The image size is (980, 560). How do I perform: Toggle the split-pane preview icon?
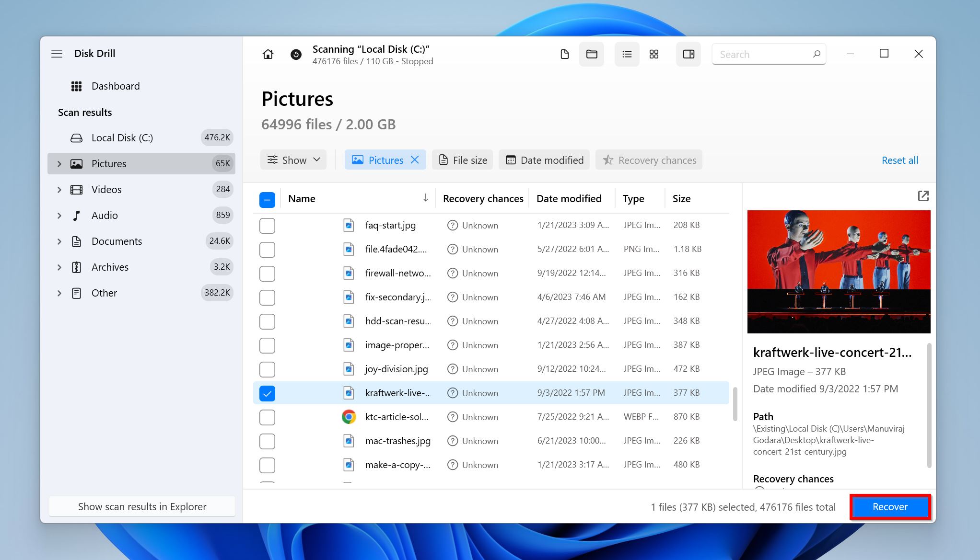click(x=689, y=55)
